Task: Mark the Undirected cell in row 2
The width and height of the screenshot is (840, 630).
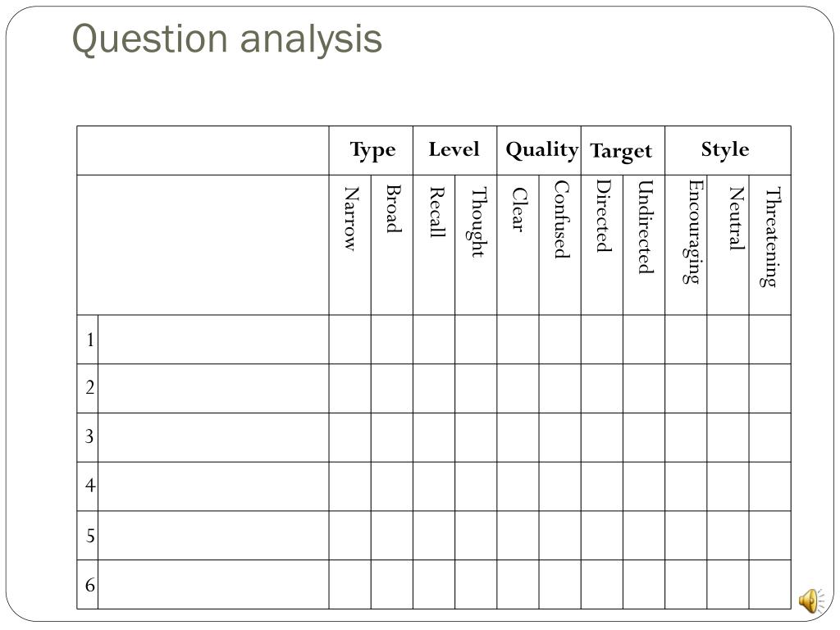Action: click(644, 388)
